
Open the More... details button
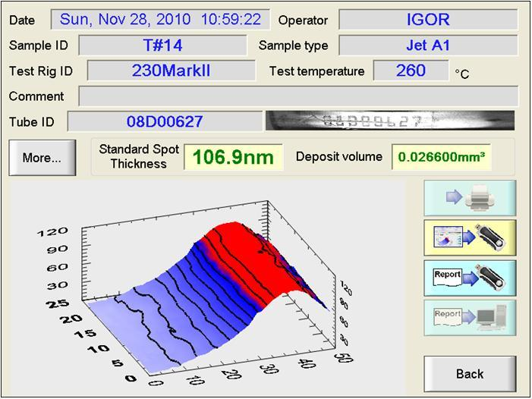(42, 158)
